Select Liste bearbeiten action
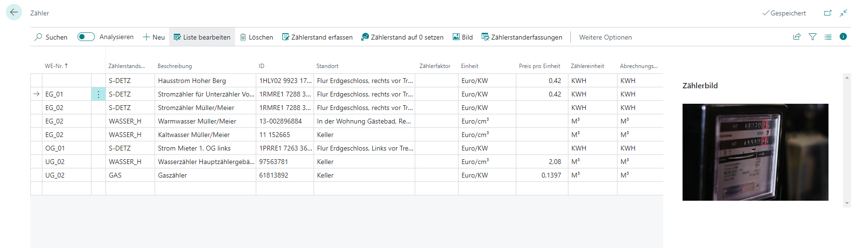 pyautogui.click(x=202, y=37)
